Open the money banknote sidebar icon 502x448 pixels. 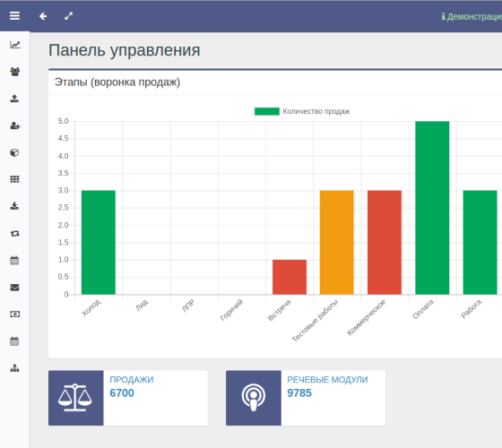coord(14,314)
